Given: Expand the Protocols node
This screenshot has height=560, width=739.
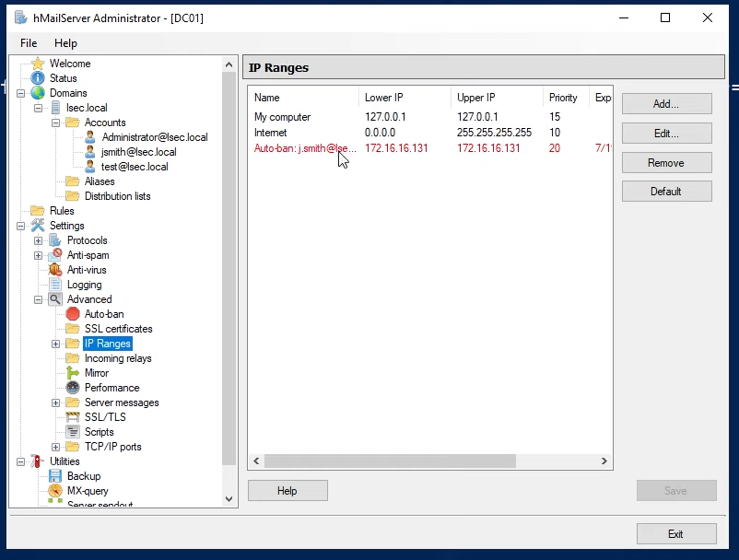Looking at the screenshot, I should coord(38,240).
